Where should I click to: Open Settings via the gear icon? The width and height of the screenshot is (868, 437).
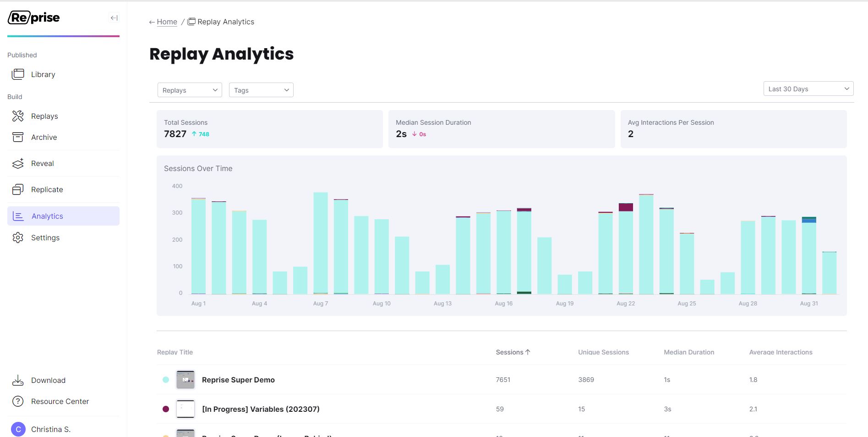[x=18, y=238]
